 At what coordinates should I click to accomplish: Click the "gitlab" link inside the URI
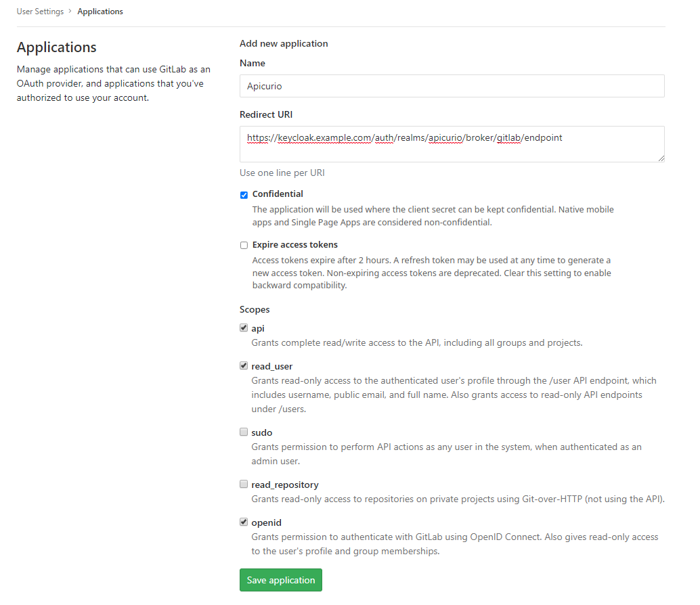tap(508, 137)
